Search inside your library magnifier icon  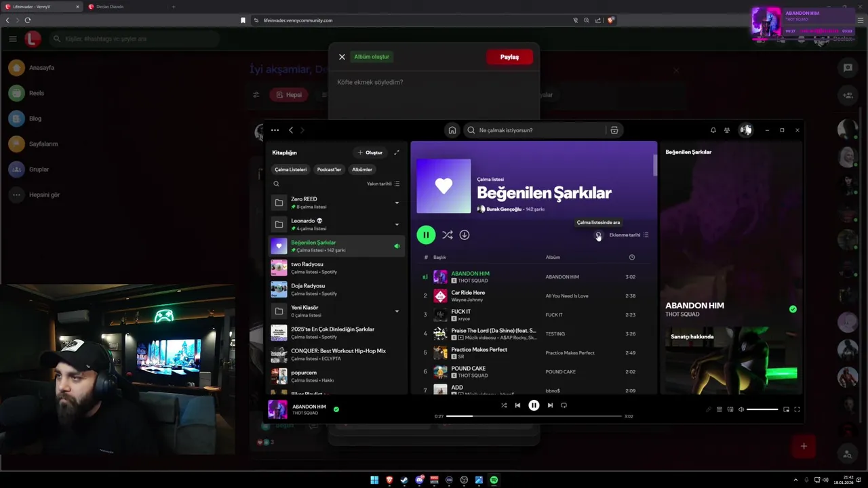pos(276,184)
